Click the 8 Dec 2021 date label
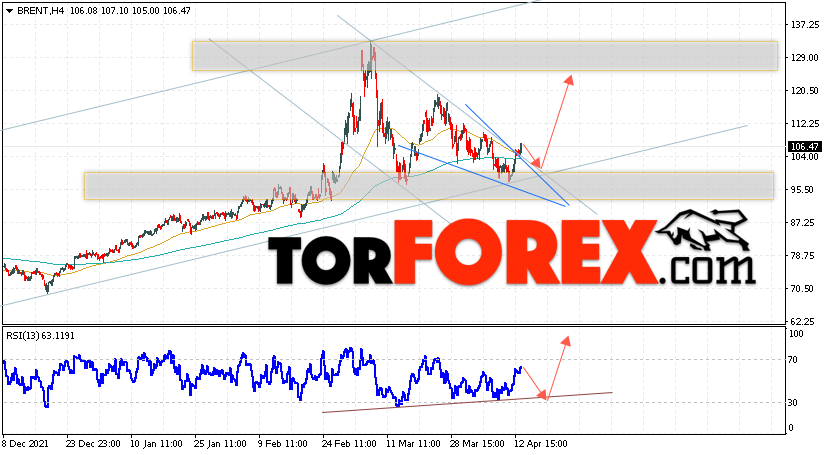This screenshot has width=826, height=455. coord(25,444)
